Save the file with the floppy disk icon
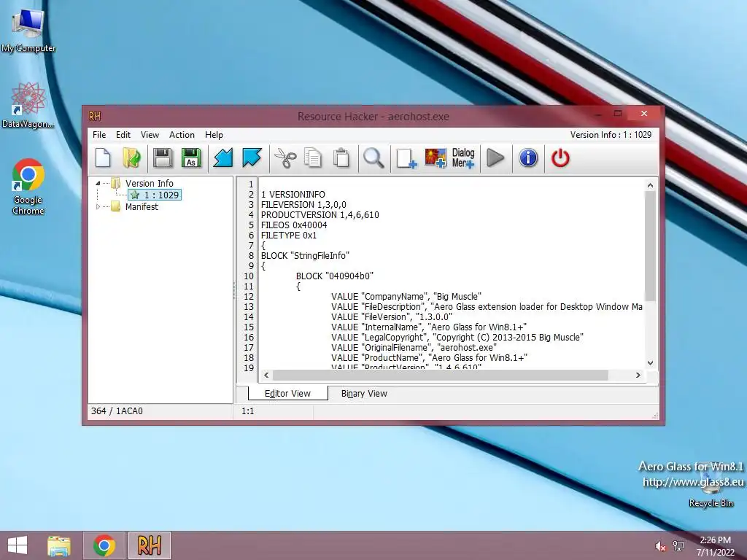The height and width of the screenshot is (560, 747). [x=163, y=158]
